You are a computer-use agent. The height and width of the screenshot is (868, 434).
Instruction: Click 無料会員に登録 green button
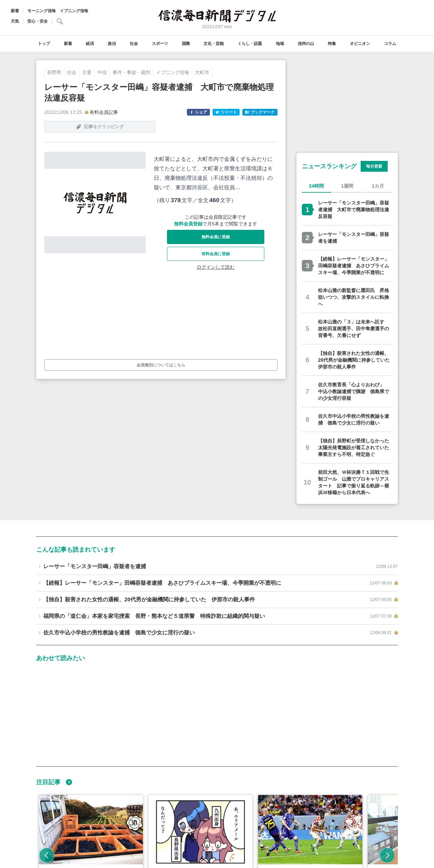point(216,237)
